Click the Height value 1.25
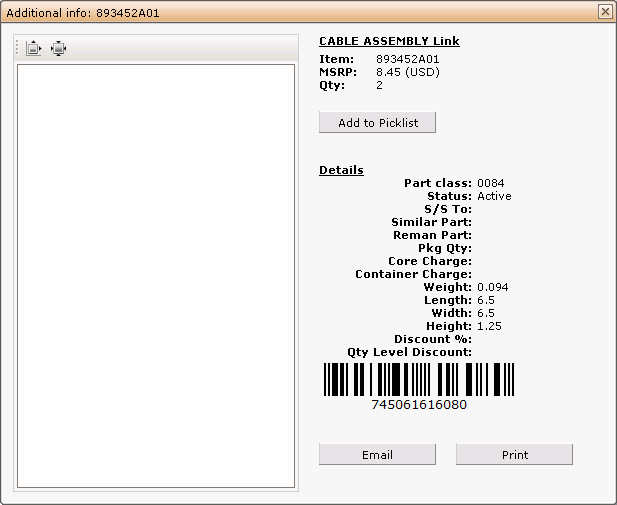This screenshot has height=505, width=617. click(x=489, y=326)
